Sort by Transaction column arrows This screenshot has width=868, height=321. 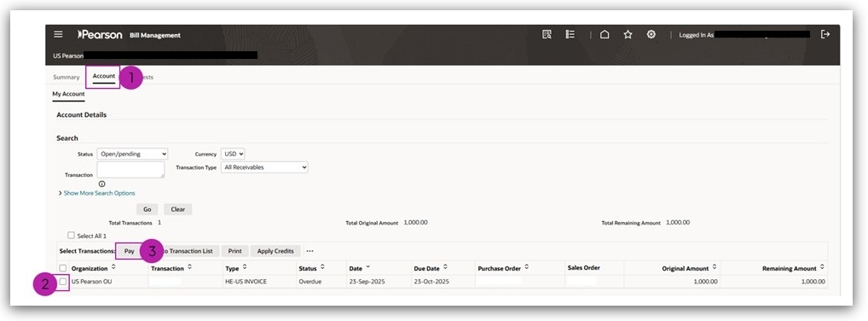point(190,268)
